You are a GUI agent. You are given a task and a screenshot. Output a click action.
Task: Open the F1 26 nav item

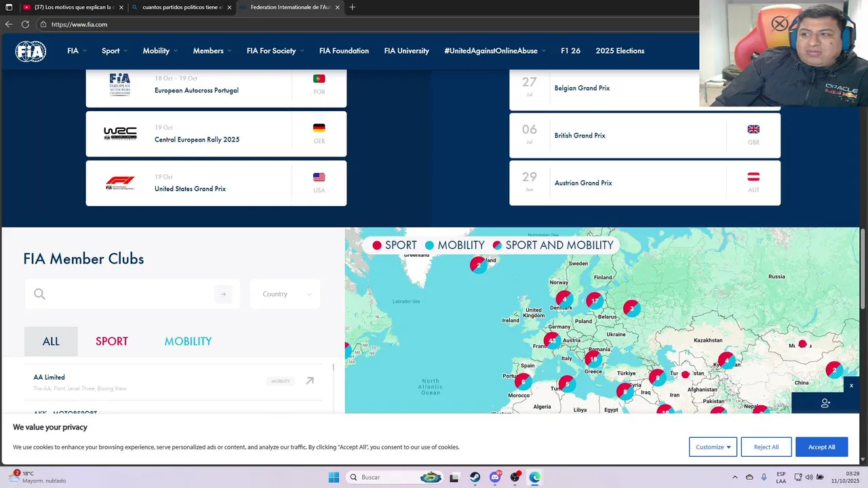point(570,51)
